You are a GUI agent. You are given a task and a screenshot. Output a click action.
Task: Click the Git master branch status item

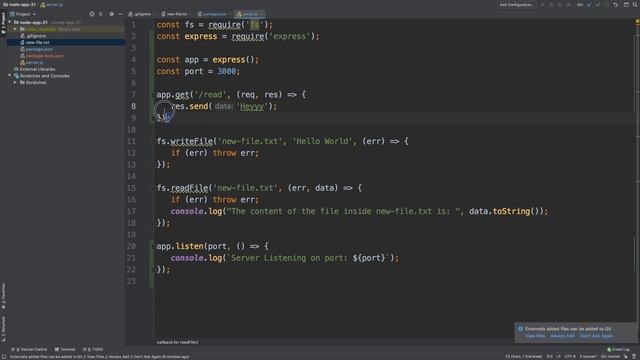pyautogui.click(x=610, y=356)
